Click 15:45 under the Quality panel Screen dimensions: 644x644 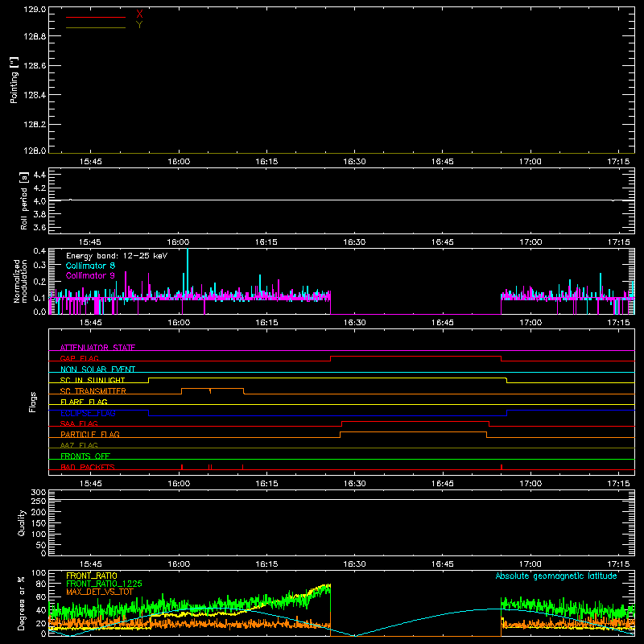(90, 564)
